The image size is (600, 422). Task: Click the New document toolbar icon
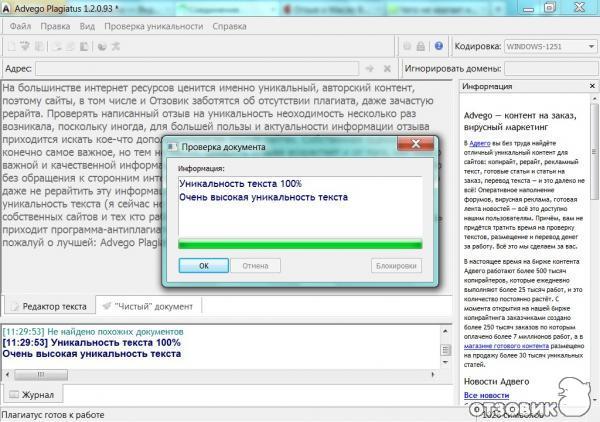point(10,47)
